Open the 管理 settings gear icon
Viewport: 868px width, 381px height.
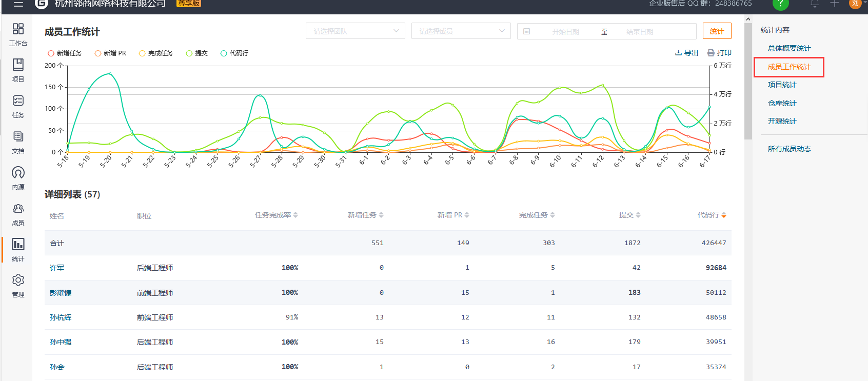[x=18, y=280]
